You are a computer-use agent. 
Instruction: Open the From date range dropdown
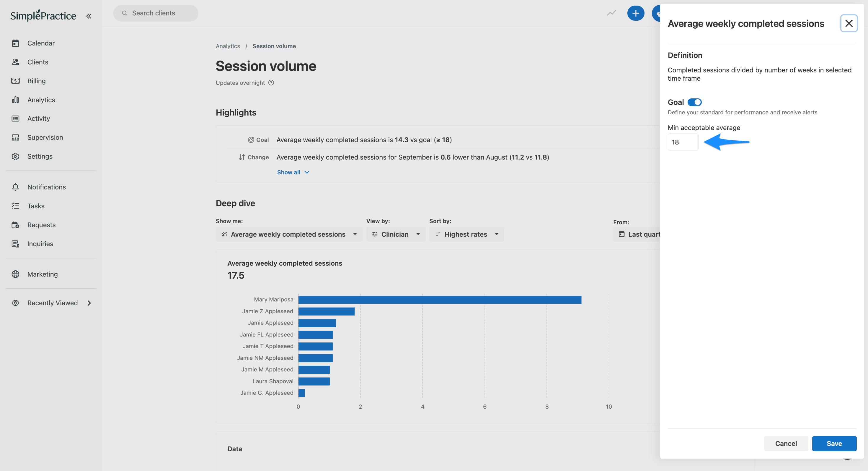click(x=637, y=234)
